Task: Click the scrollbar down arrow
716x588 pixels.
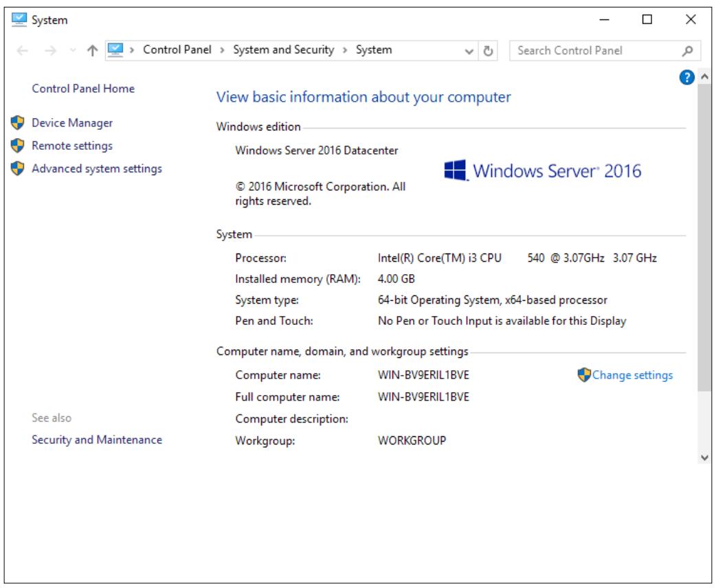Action: pyautogui.click(x=704, y=457)
